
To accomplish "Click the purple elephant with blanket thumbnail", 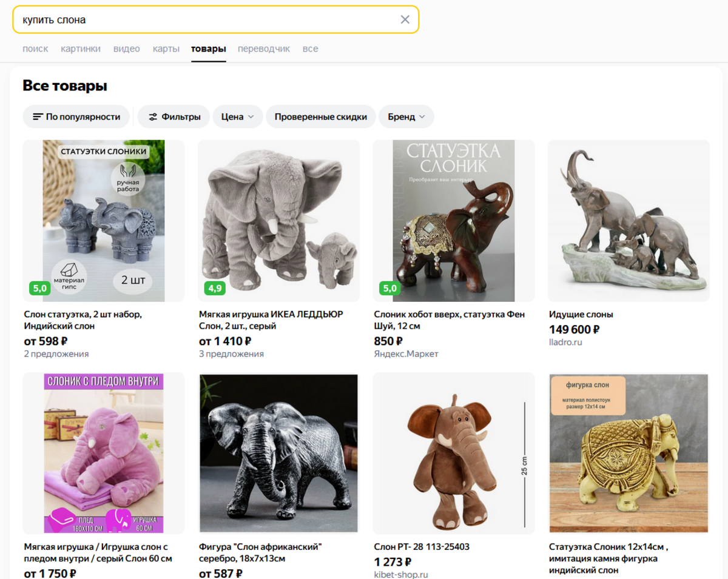I will [x=104, y=453].
